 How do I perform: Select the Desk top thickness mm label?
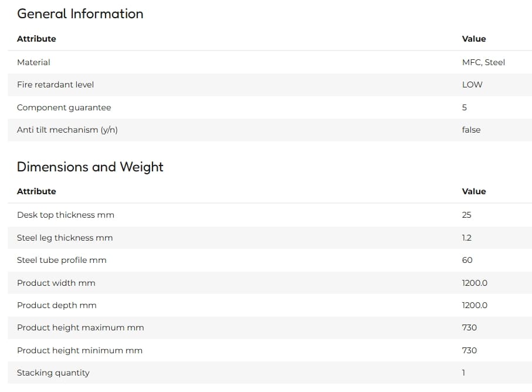[66, 215]
